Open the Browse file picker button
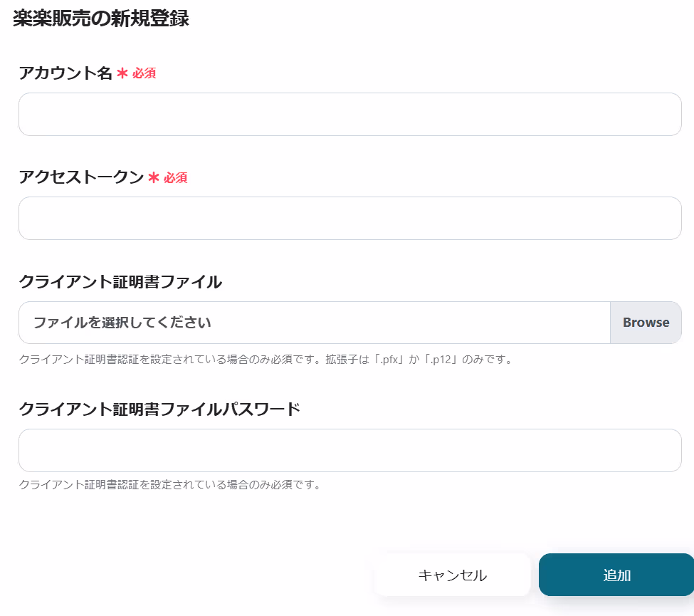This screenshot has width=694, height=616. pyautogui.click(x=646, y=323)
